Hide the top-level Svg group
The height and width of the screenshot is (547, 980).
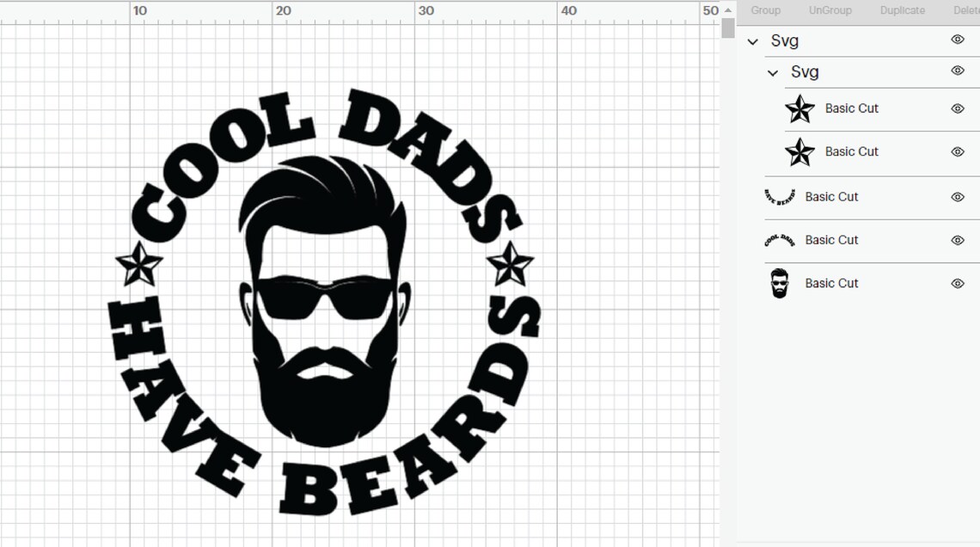[x=957, y=40]
